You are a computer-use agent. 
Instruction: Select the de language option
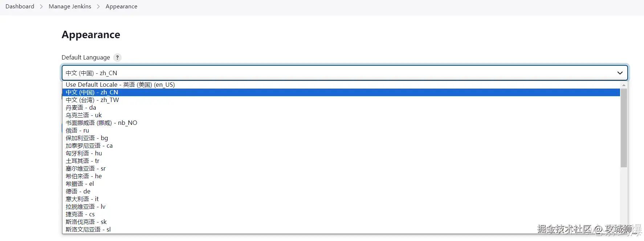[78, 191]
